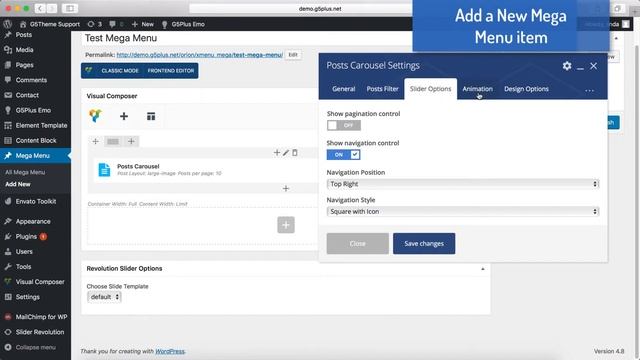Edit column with pencil icon
640x360 pixels.
point(286,153)
